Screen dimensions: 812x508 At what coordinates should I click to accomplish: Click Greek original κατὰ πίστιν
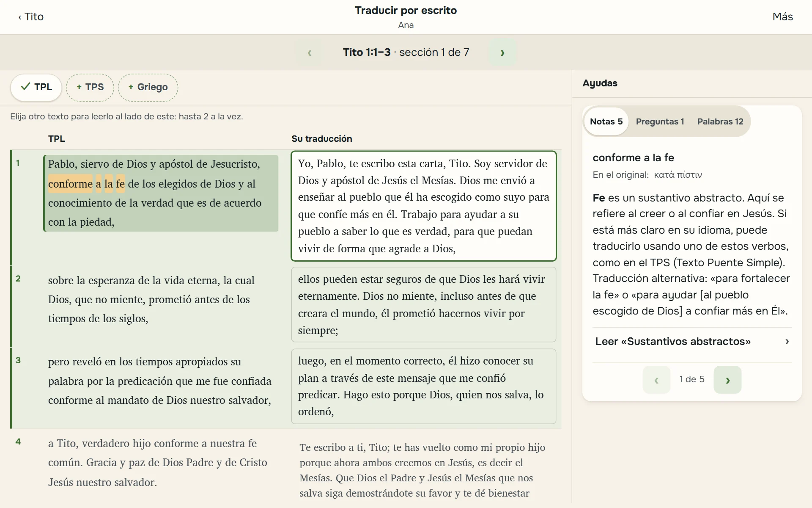(x=678, y=175)
